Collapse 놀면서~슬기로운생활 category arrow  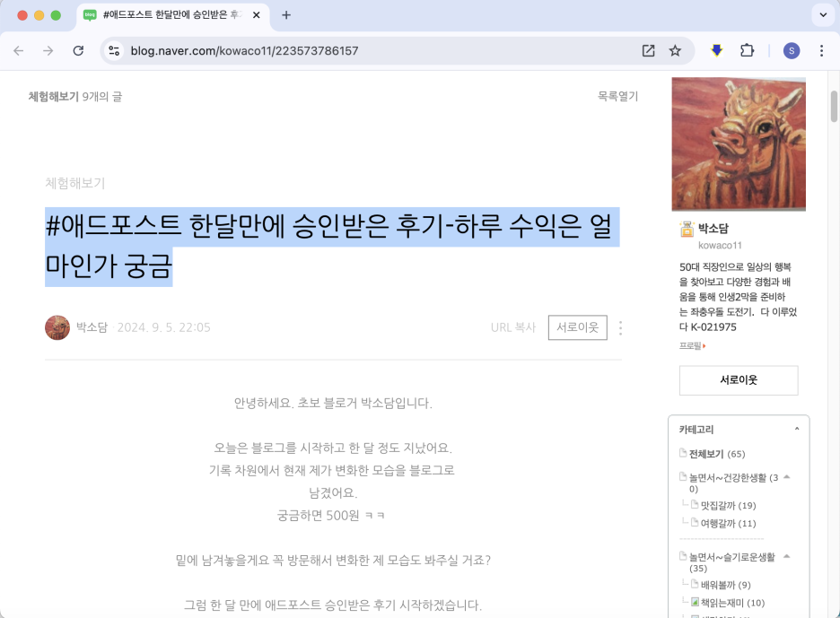pos(786,556)
